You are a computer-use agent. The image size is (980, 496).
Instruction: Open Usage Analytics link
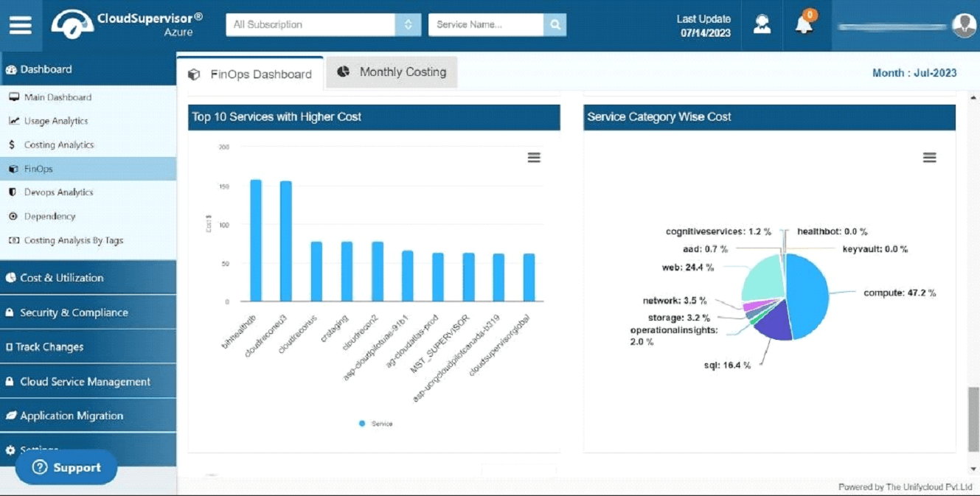(x=56, y=121)
